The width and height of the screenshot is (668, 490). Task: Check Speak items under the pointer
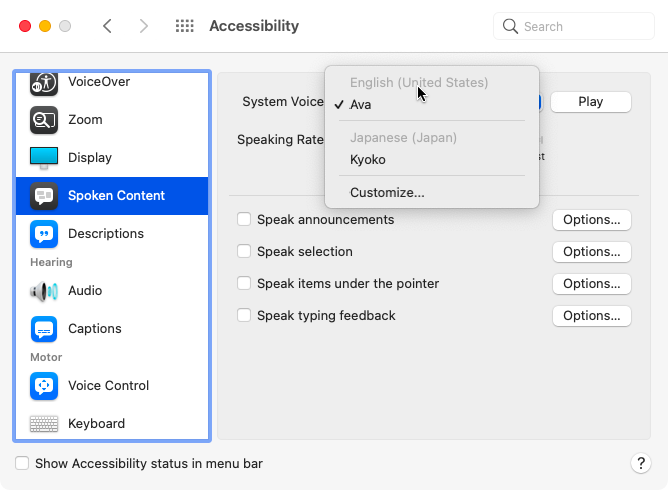tap(243, 284)
